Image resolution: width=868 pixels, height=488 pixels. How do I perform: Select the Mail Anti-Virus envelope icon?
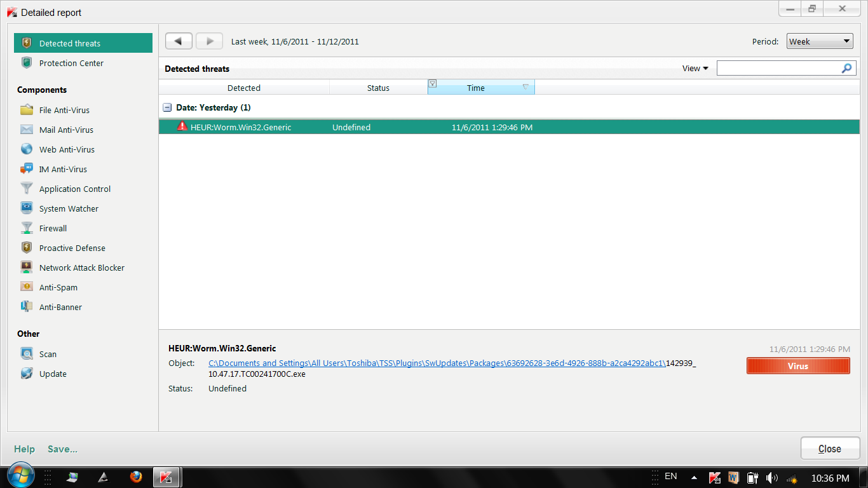click(27, 130)
